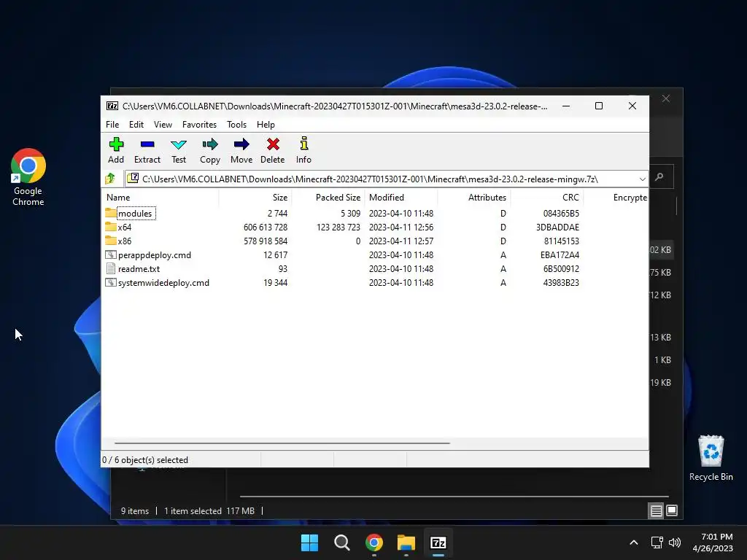Show hidden system tray icons
The height and width of the screenshot is (560, 747).
[634, 542]
